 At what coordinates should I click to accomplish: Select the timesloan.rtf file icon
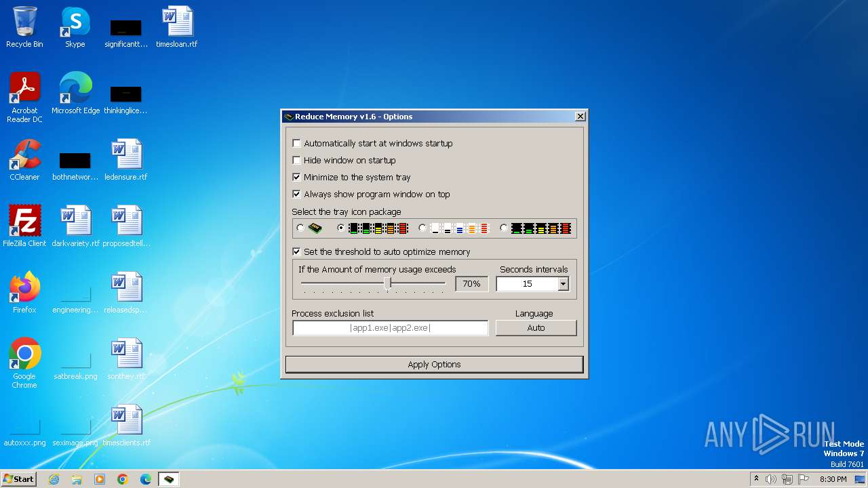coord(176,27)
